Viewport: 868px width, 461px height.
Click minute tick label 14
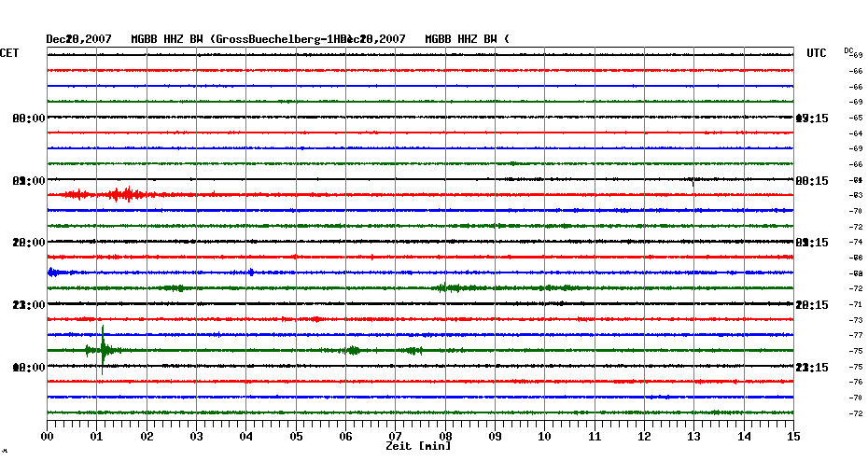click(x=744, y=437)
